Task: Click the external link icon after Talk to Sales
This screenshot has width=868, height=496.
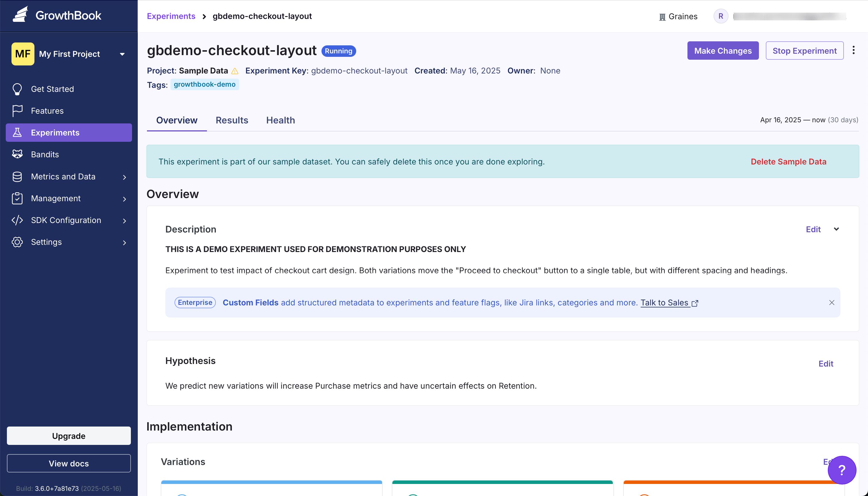Action: pos(695,303)
